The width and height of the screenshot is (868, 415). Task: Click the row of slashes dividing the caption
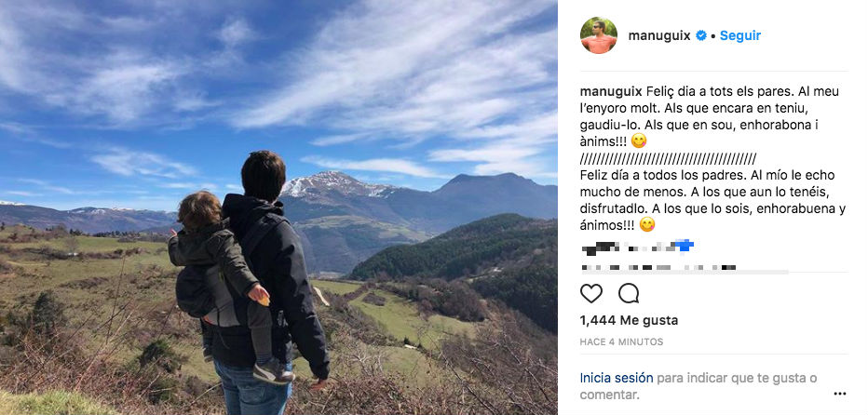(668, 158)
